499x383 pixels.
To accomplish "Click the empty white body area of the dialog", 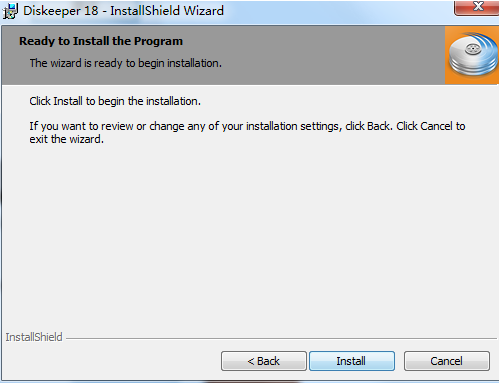I will pos(250,233).
